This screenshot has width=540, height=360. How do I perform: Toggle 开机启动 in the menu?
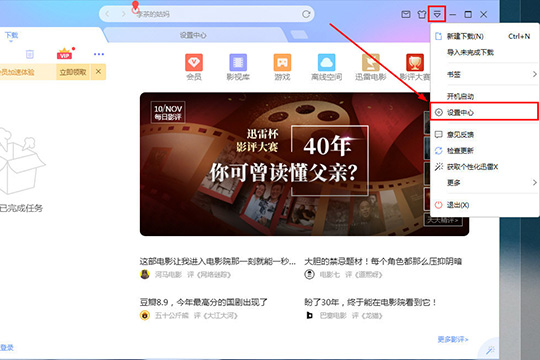[484, 96]
